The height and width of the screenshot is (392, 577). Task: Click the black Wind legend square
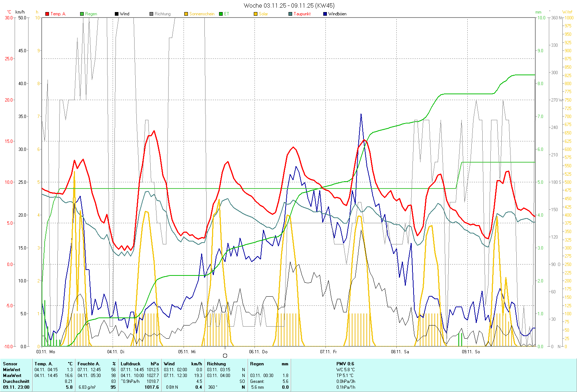[117, 14]
